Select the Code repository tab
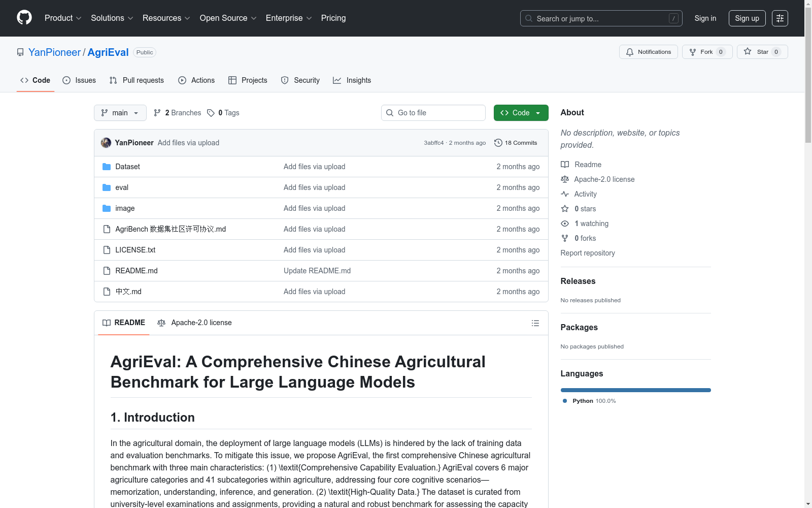The image size is (812, 508). 36,80
